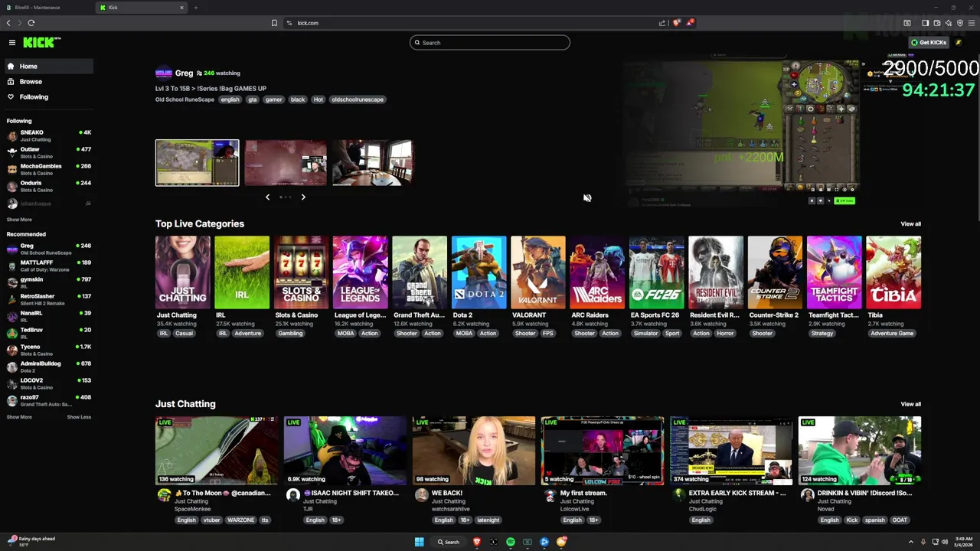Click the Get KICKs button
The height and width of the screenshot is (551, 980).
929,43
